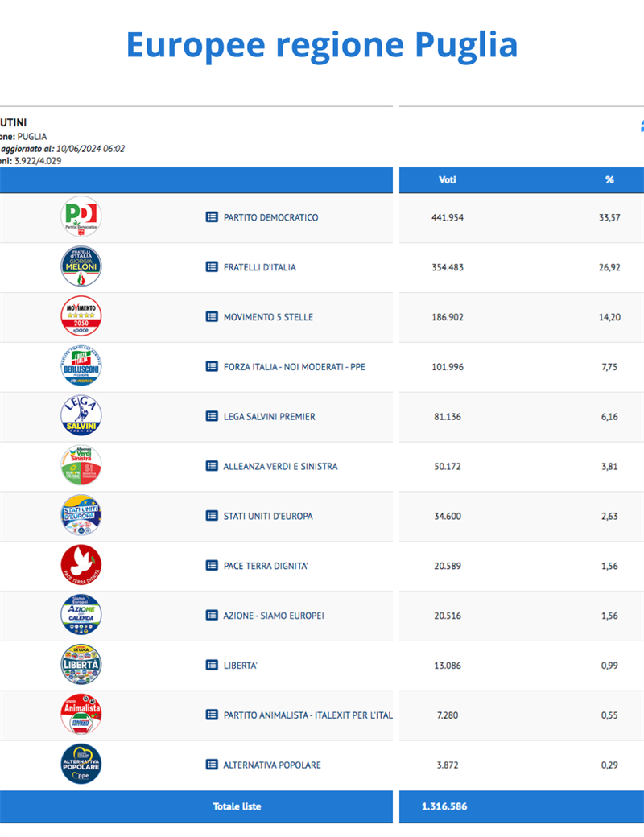644x837 pixels.
Task: Click the percentage 14,20
Action: click(609, 317)
